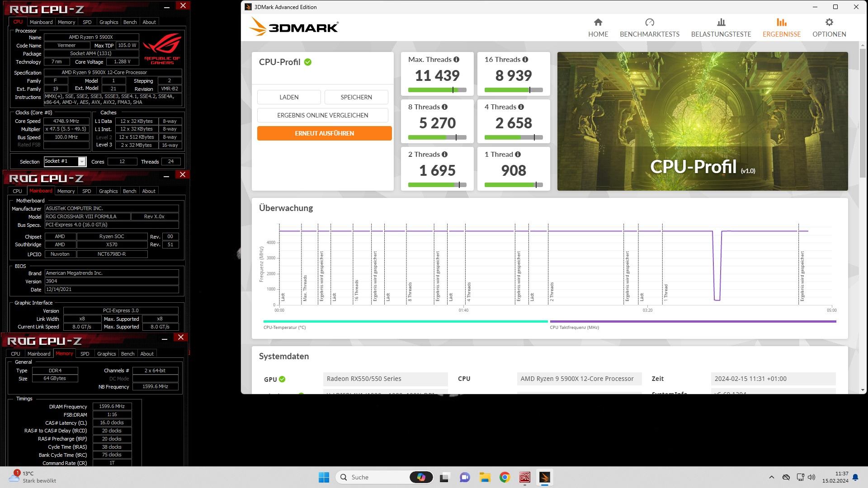
Task: Open Graphics tab in middle CPU-Z window
Action: point(108,191)
